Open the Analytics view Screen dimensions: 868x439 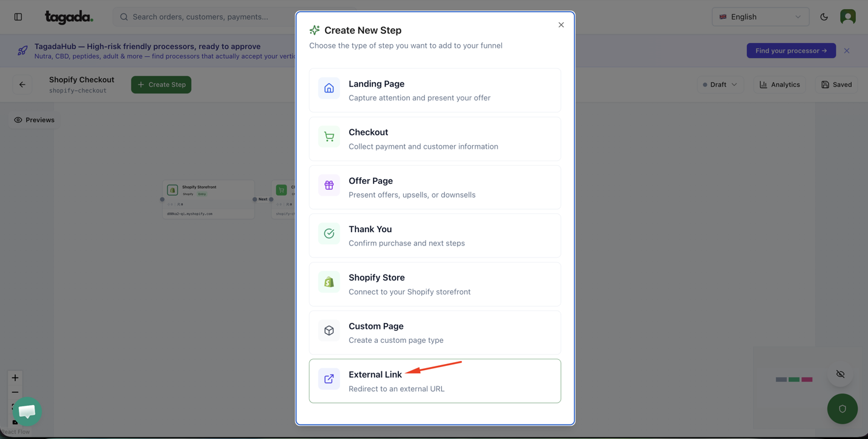coord(780,85)
